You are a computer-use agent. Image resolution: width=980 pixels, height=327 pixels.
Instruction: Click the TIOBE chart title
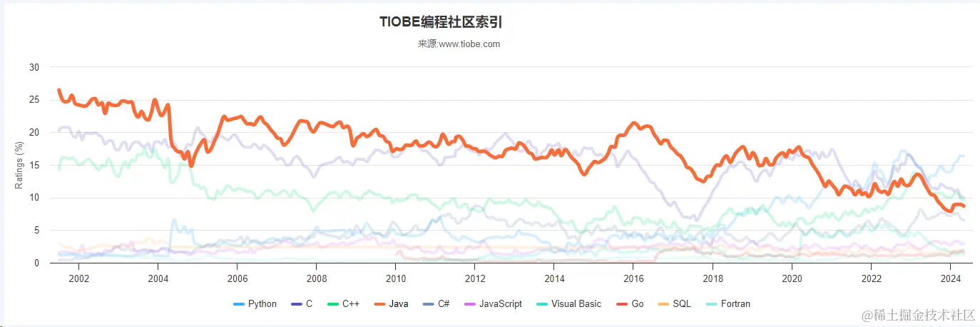coord(441,22)
